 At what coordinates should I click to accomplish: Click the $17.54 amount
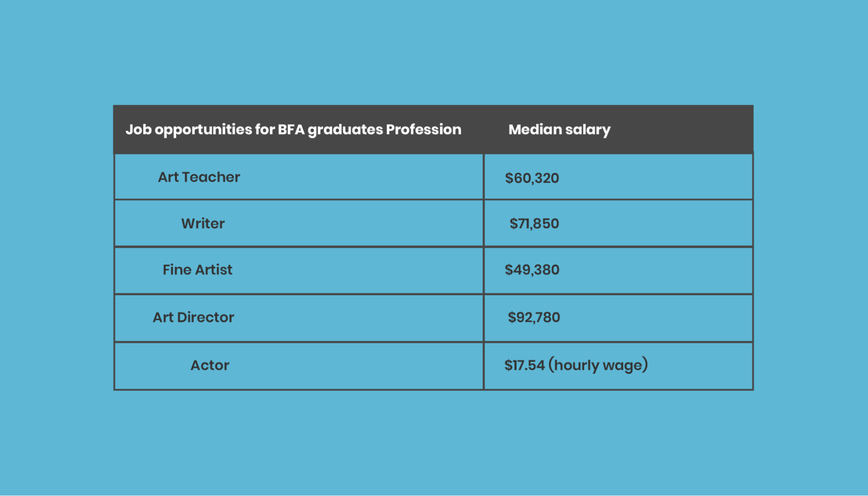pyautogui.click(x=524, y=365)
